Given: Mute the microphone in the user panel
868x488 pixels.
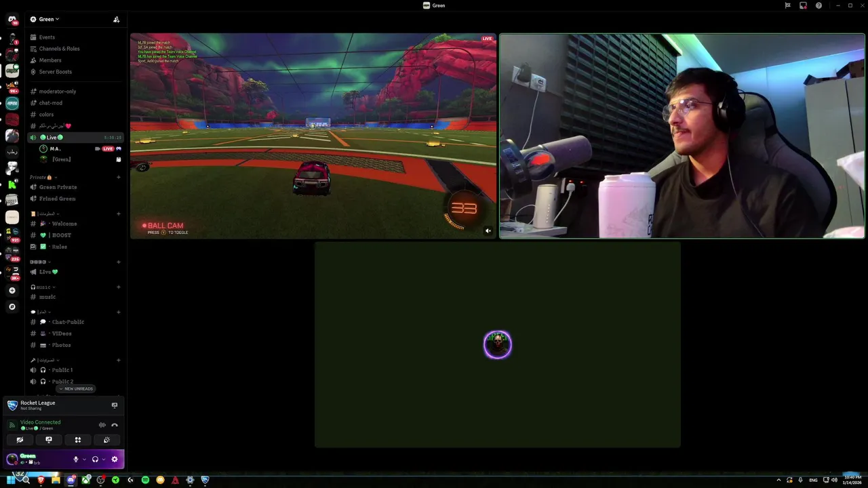Looking at the screenshot, I should click(76, 459).
